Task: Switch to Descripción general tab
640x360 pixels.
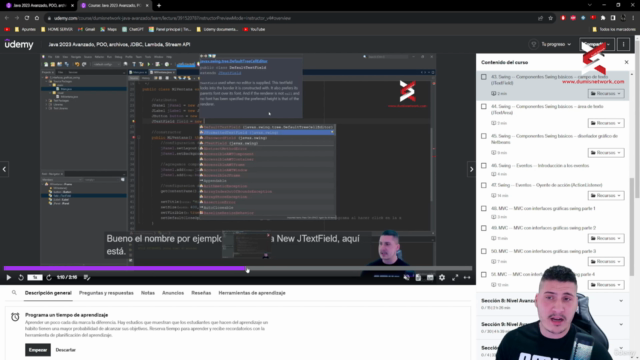Action: point(48,293)
